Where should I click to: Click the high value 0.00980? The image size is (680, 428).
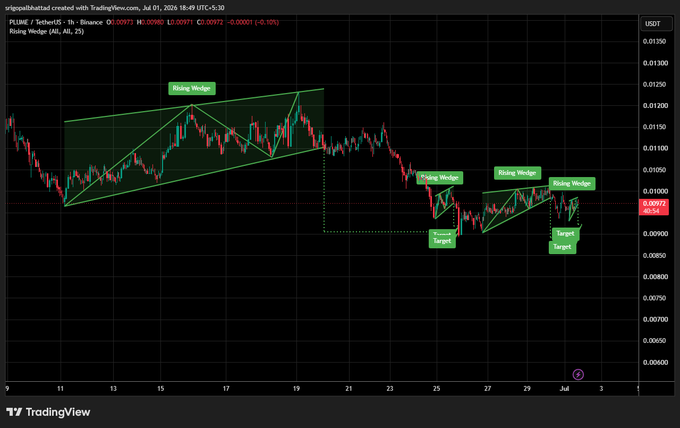[152, 22]
